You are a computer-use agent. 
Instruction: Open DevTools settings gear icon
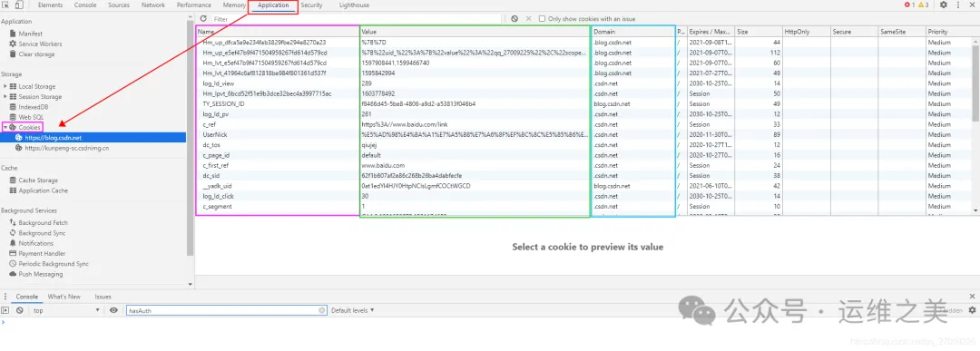click(x=944, y=5)
